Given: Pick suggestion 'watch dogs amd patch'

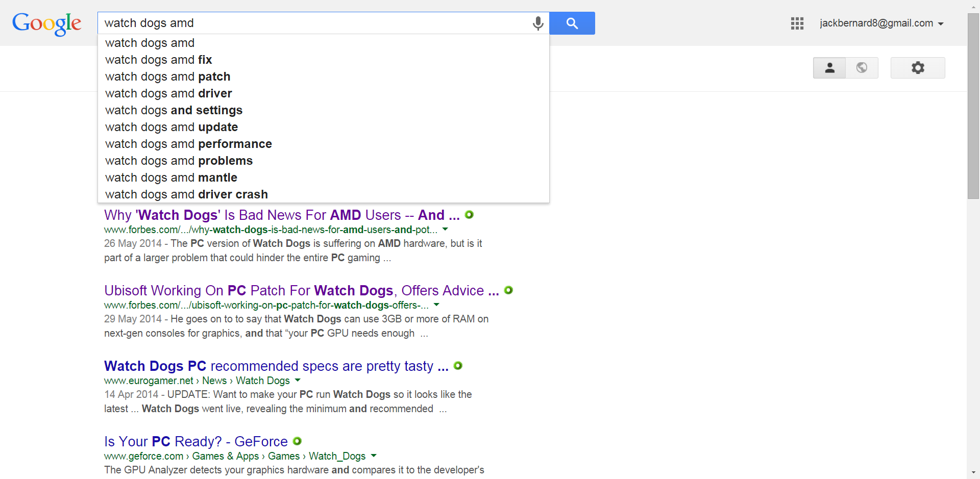Looking at the screenshot, I should 324,77.
